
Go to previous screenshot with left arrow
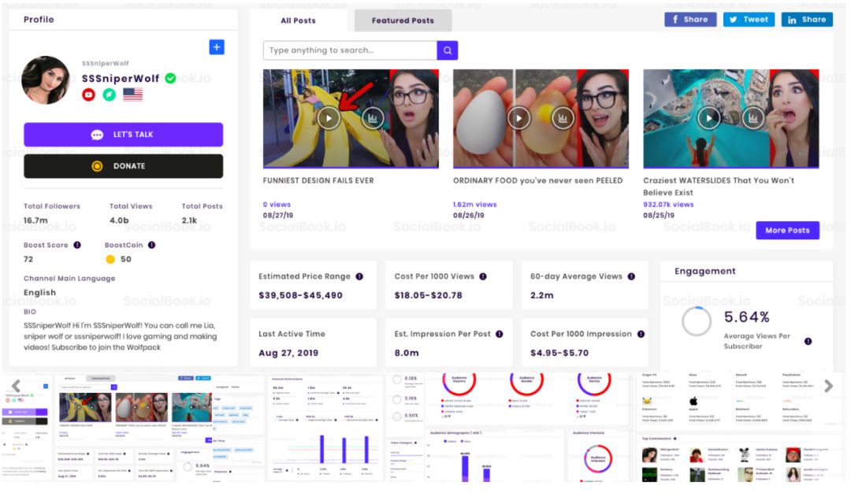click(x=17, y=386)
